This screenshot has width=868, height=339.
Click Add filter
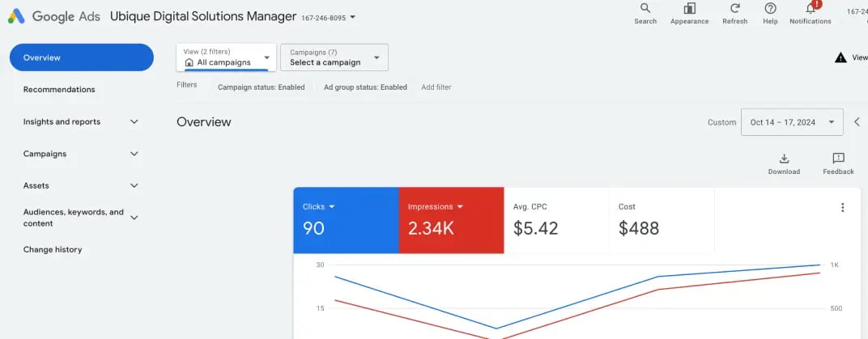tap(436, 87)
